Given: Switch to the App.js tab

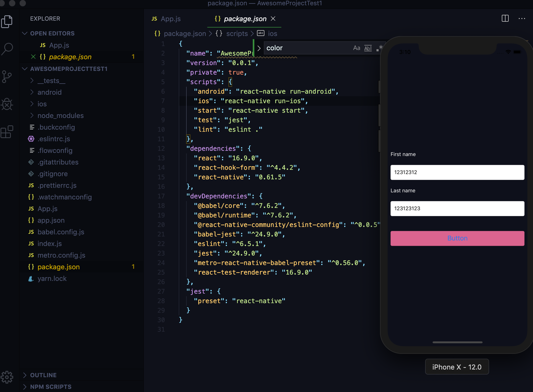Looking at the screenshot, I should tap(171, 19).
